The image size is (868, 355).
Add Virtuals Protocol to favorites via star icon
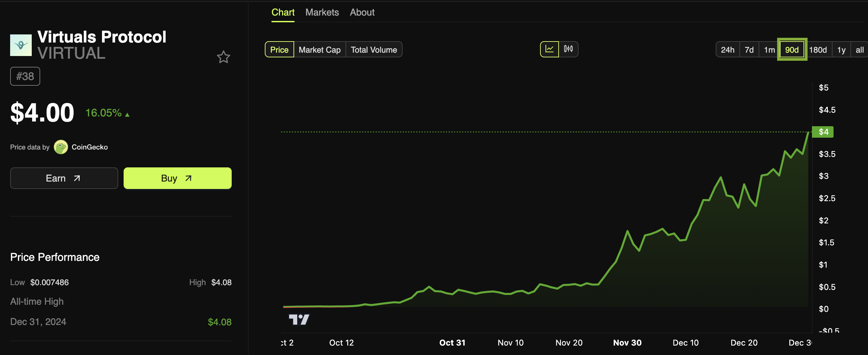[x=223, y=57]
